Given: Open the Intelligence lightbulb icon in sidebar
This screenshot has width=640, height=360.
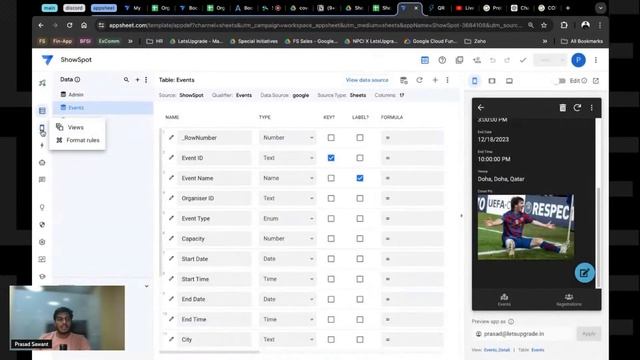Looking at the screenshot, I should pos(42,207).
